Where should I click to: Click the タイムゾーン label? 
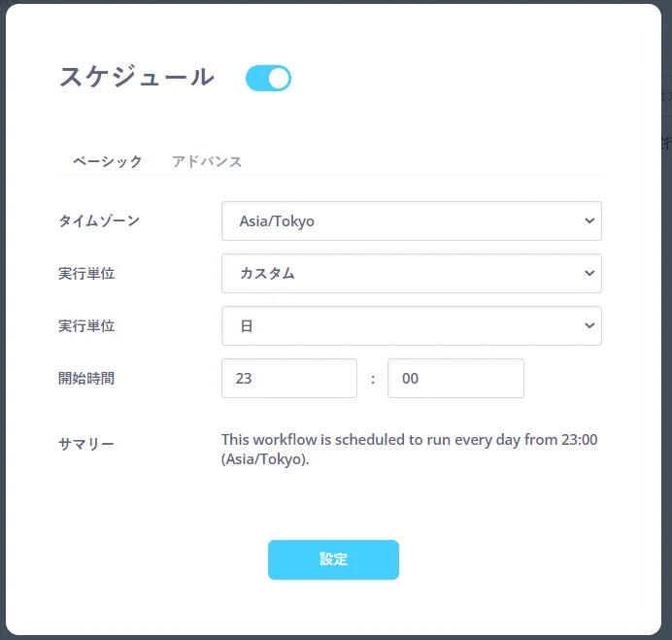click(99, 221)
